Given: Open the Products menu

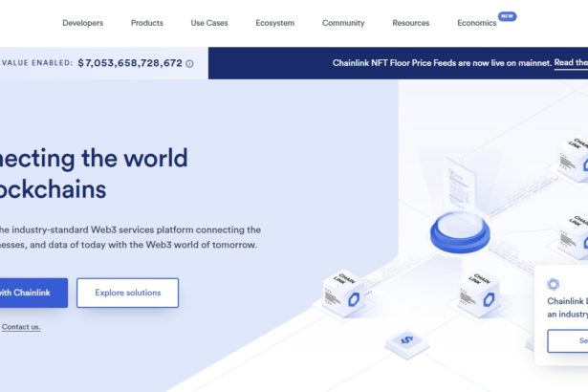Looking at the screenshot, I should tap(147, 23).
